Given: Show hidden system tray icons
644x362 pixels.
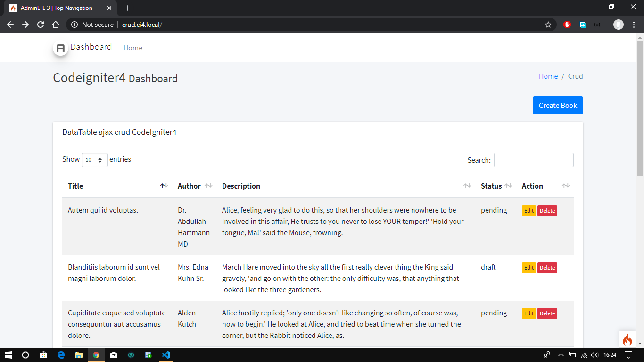Looking at the screenshot, I should [561, 355].
